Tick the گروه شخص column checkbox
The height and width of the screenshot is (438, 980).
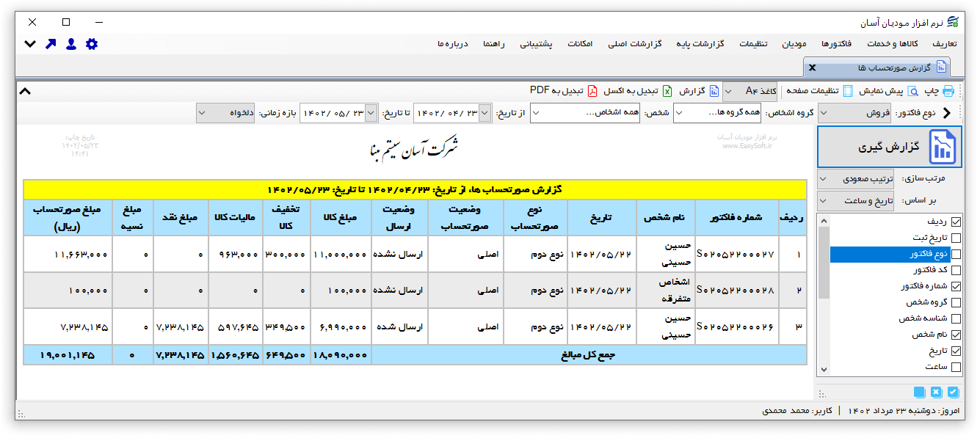(x=956, y=302)
